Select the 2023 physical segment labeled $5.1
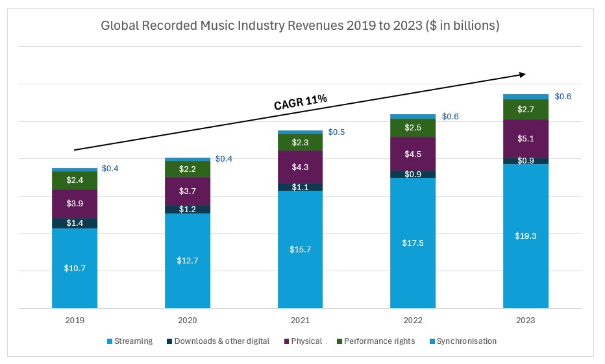The height and width of the screenshot is (364, 605). [x=526, y=138]
